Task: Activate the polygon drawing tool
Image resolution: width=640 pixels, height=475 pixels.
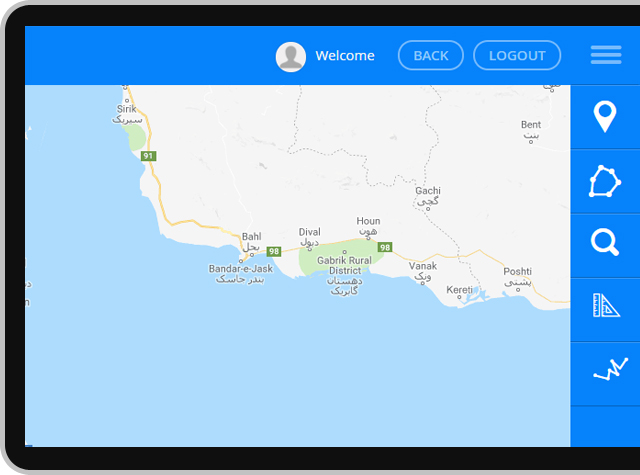Action: click(x=605, y=182)
